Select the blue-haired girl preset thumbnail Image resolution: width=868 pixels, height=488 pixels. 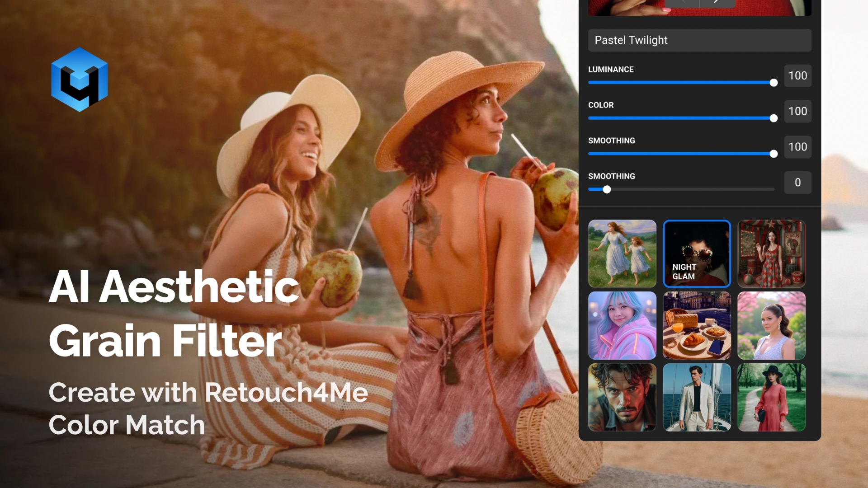click(622, 325)
